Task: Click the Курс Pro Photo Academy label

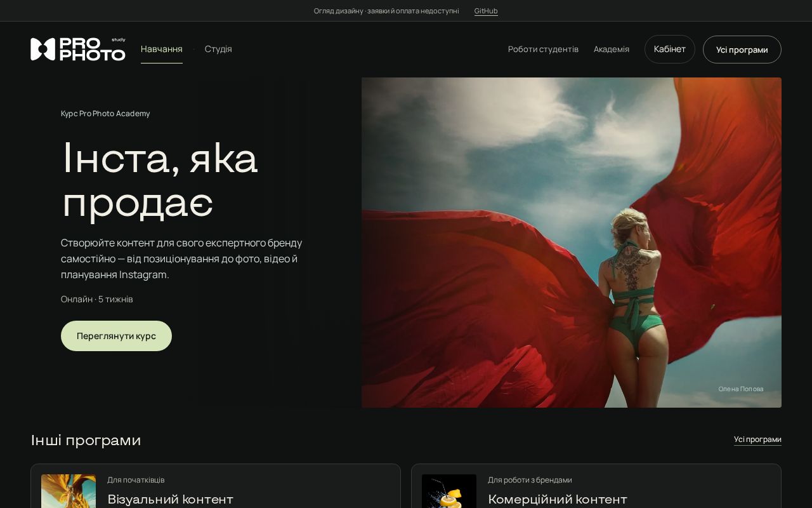Action: point(105,114)
